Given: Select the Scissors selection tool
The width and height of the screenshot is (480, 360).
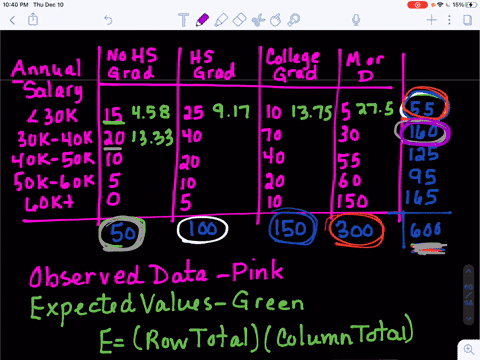Looking at the screenshot, I should click(x=258, y=20).
